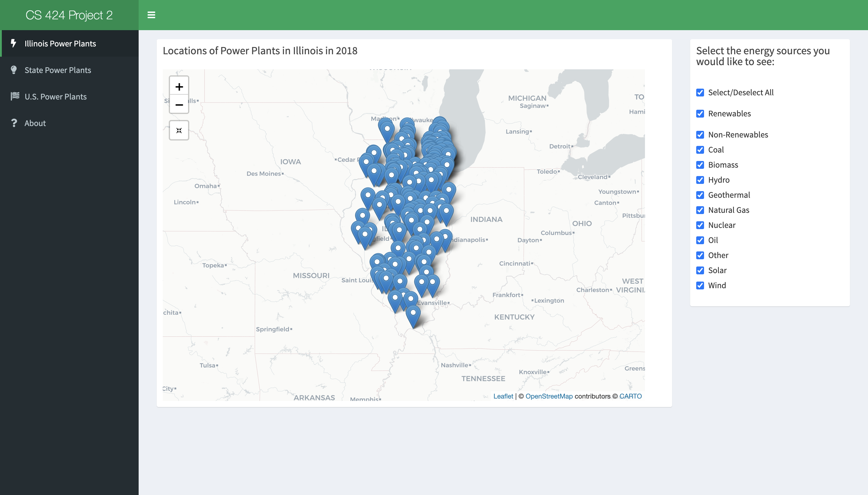Toggle the Biomass checkbox
This screenshot has width=868, height=495.
click(x=700, y=165)
